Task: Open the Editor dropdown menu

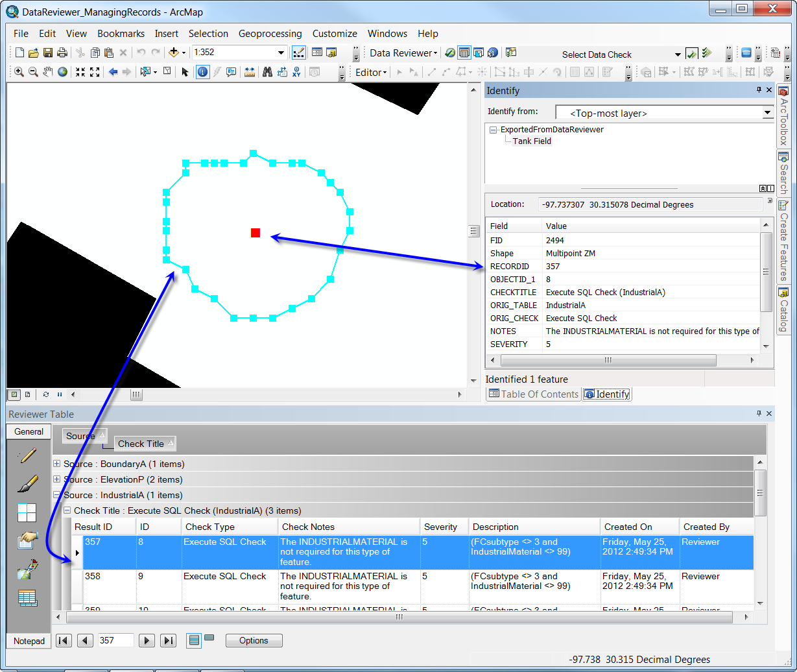Action: pos(371,72)
